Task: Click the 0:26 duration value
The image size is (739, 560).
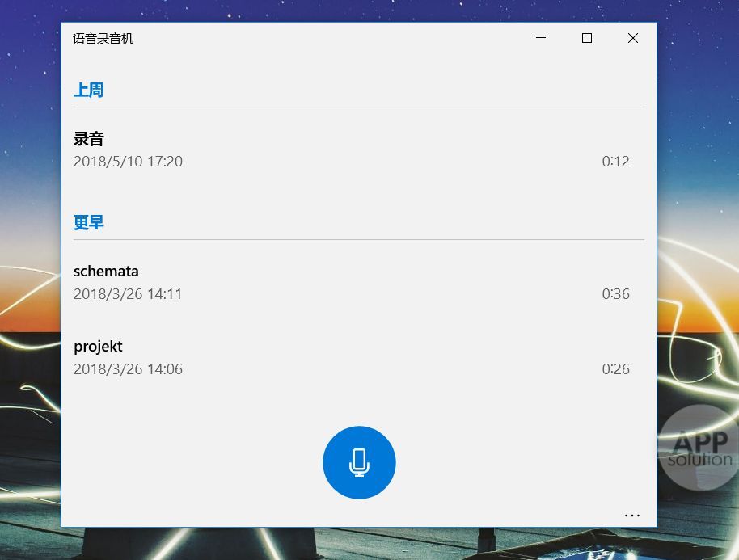Action: coord(615,369)
